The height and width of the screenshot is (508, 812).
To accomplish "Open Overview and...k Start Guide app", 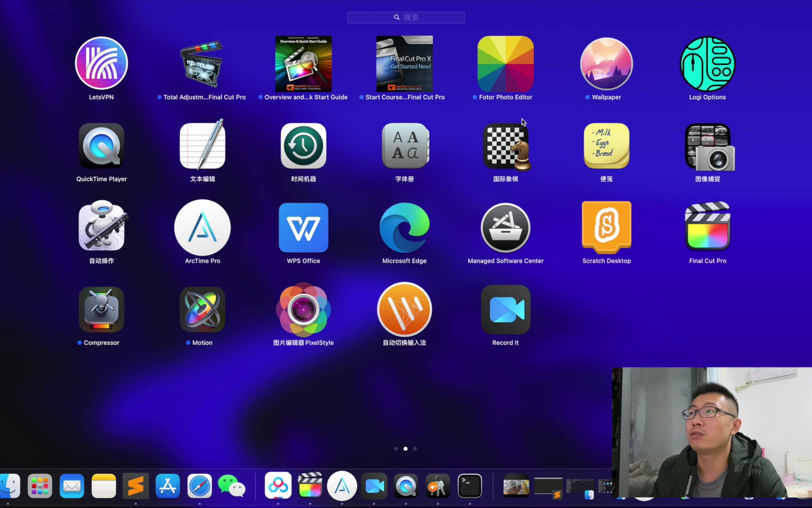I will click(304, 63).
